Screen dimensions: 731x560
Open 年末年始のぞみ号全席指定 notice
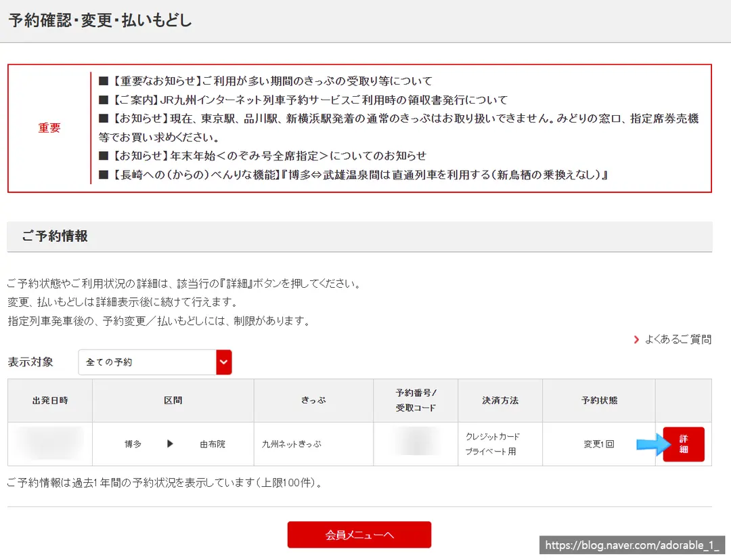(270, 156)
